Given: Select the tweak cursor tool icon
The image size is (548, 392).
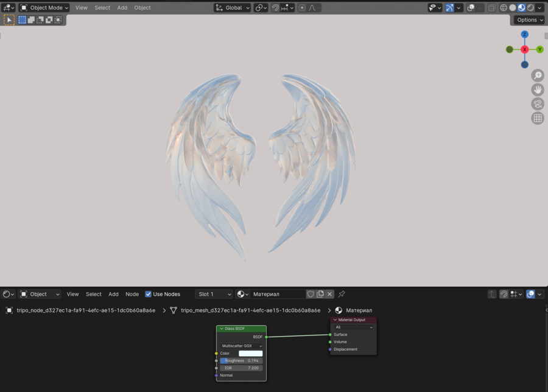Looking at the screenshot, I should (x=9, y=20).
